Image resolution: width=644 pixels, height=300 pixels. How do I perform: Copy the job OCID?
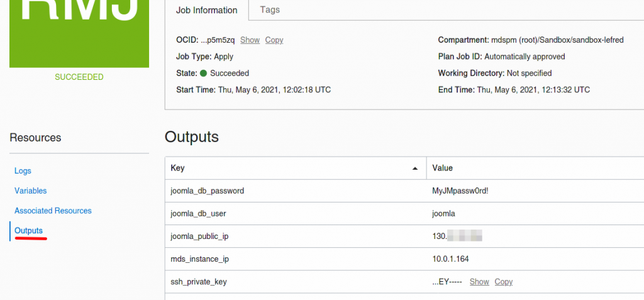[274, 40]
